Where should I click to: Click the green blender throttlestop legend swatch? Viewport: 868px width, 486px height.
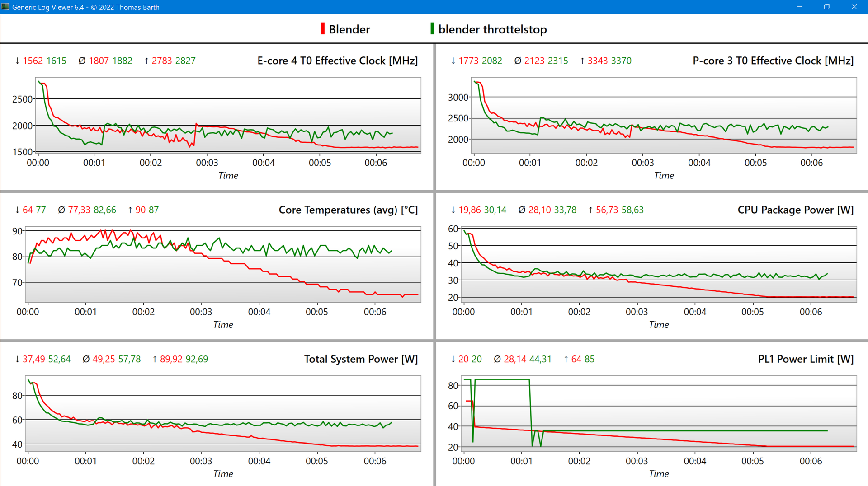tap(432, 29)
